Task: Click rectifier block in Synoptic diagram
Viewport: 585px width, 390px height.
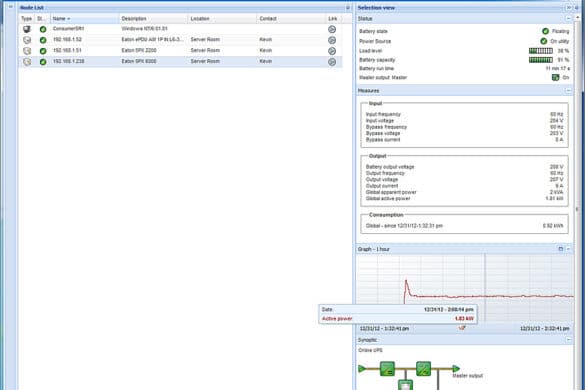Action: coord(387,369)
